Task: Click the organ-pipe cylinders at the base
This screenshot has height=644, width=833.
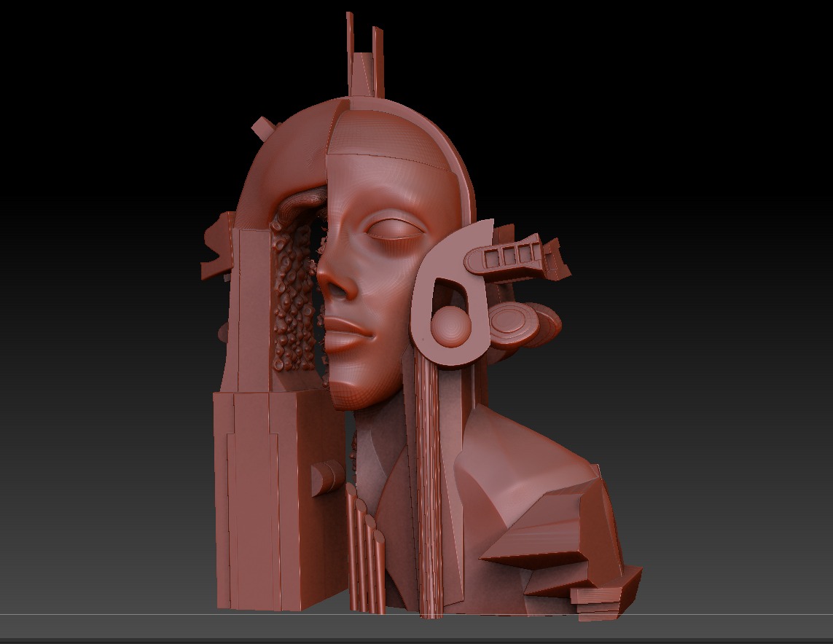Action: 366,554
